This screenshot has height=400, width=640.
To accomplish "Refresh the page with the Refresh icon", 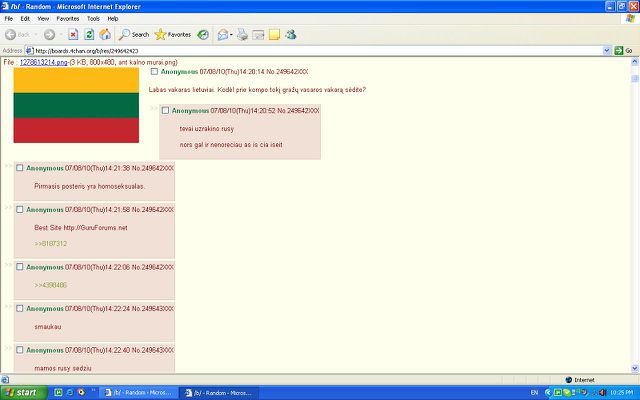I will tap(89, 34).
